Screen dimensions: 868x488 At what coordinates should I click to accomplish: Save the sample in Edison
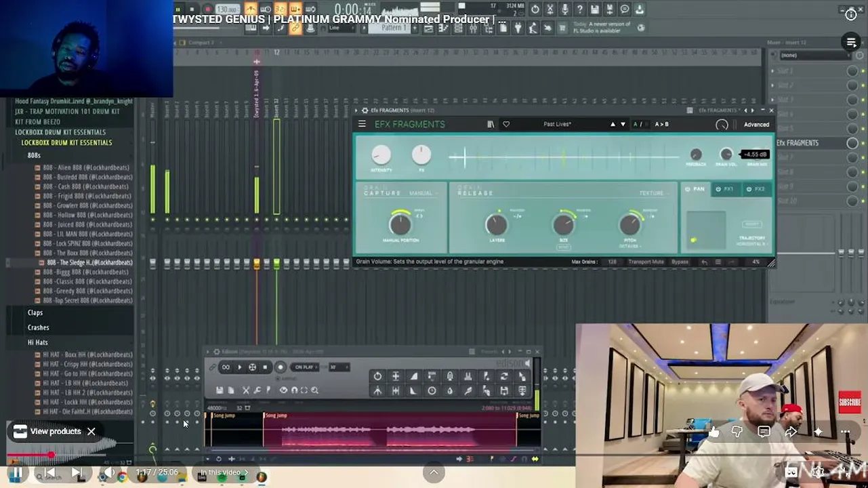pos(220,390)
